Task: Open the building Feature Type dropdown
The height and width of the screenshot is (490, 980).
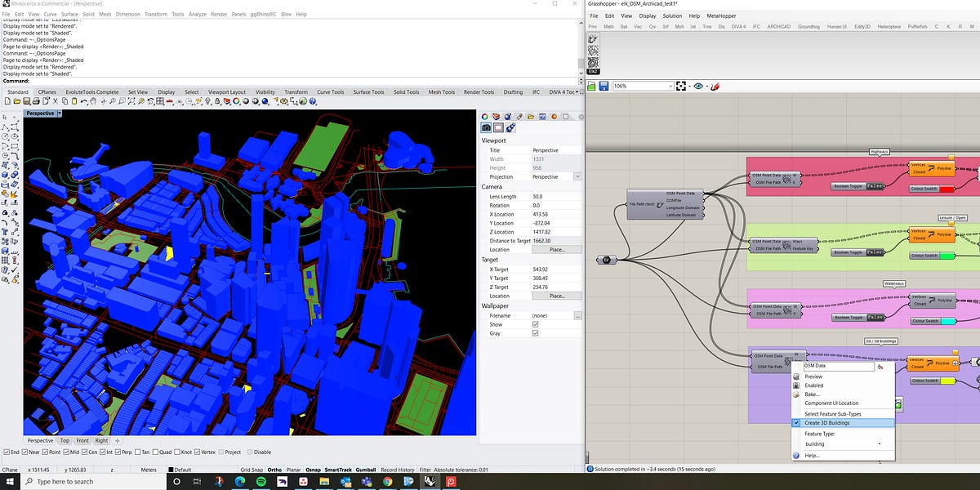Action: click(841, 444)
